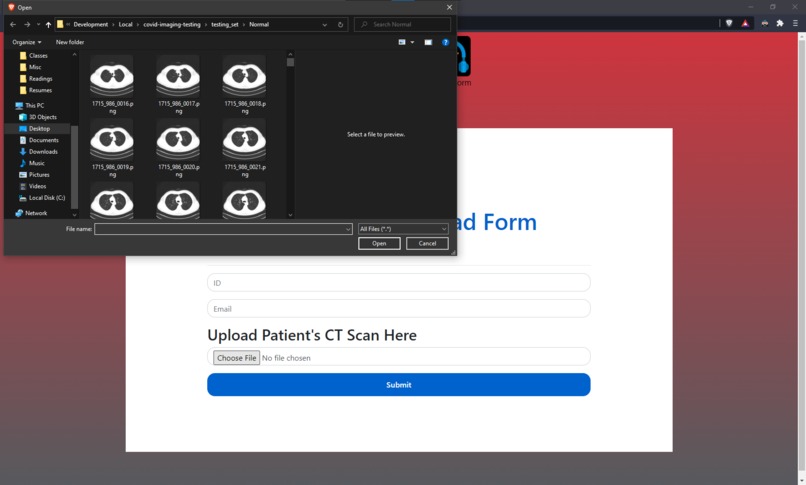Open recent locations dropdown arrow

pos(38,25)
